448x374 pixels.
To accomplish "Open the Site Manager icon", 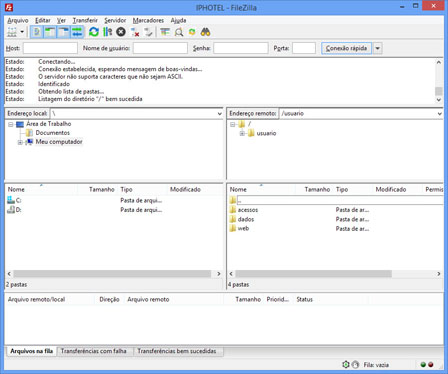I will pyautogui.click(x=12, y=32).
